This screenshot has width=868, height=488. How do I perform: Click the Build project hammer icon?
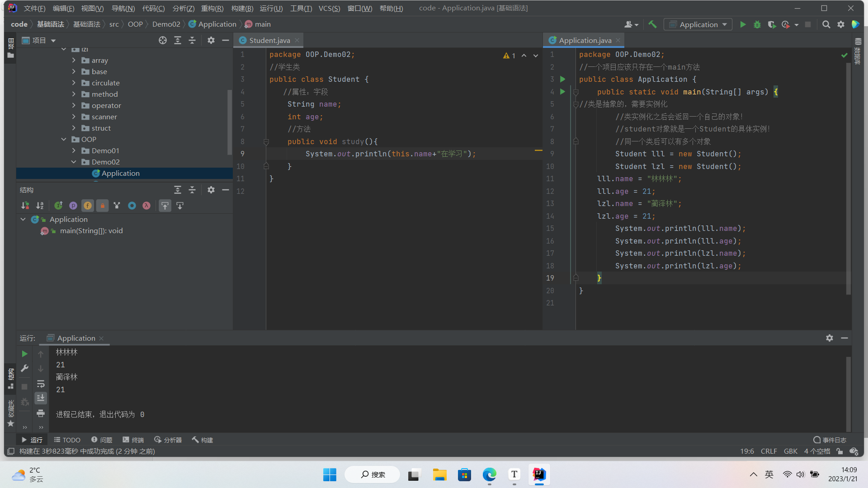pos(652,24)
